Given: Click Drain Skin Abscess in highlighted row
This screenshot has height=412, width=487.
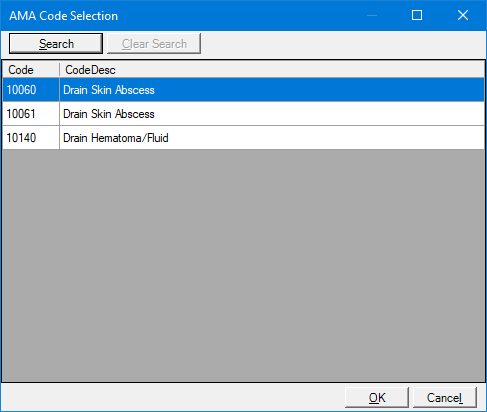Looking at the screenshot, I should (x=109, y=90).
